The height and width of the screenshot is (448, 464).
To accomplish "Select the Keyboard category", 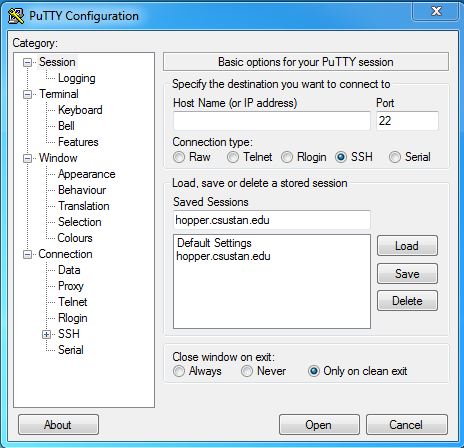I will 80,110.
